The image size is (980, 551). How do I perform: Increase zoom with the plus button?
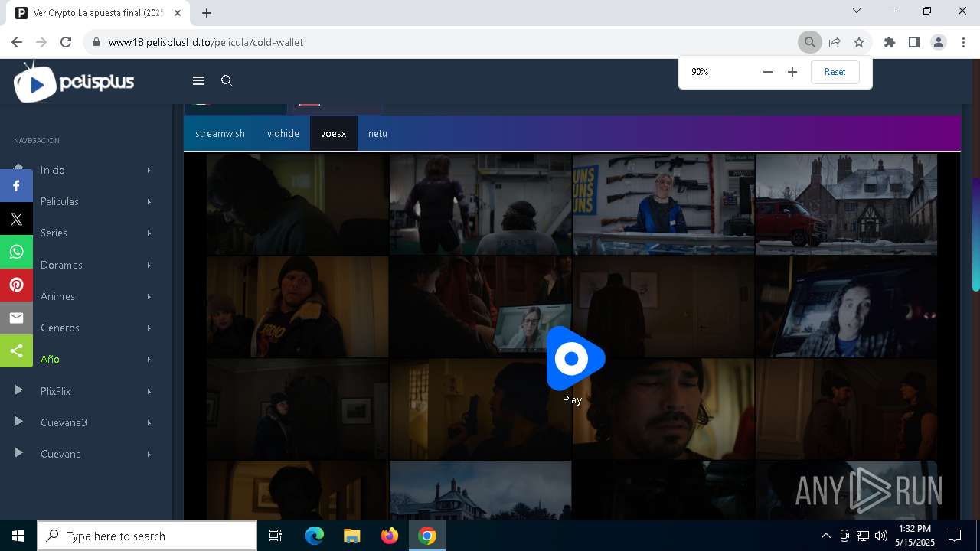pos(792,72)
